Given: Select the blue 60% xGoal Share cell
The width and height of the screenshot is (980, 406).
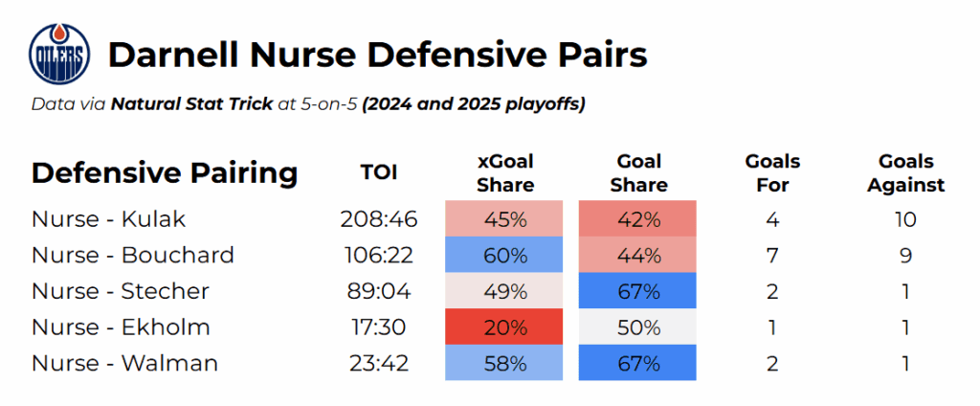Looking at the screenshot, I should click(x=504, y=256).
